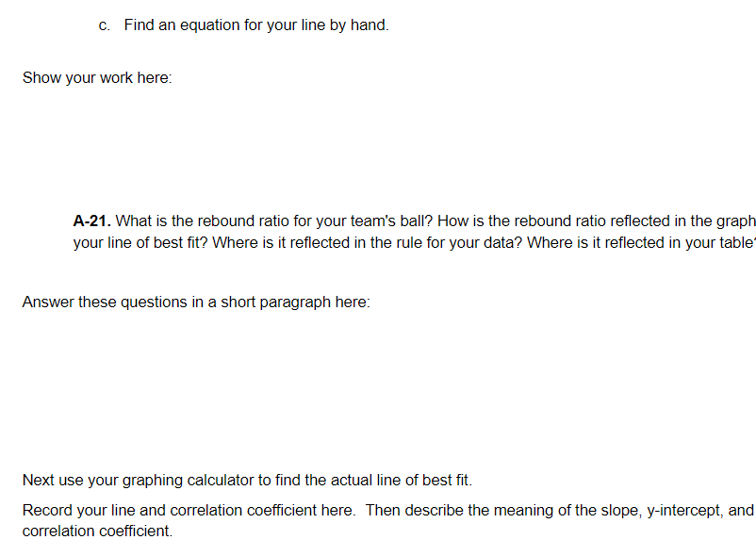The width and height of the screenshot is (756, 556).
Task: Click sentence "What is the rebound ratio for your team's ball?"
Action: 274,221
